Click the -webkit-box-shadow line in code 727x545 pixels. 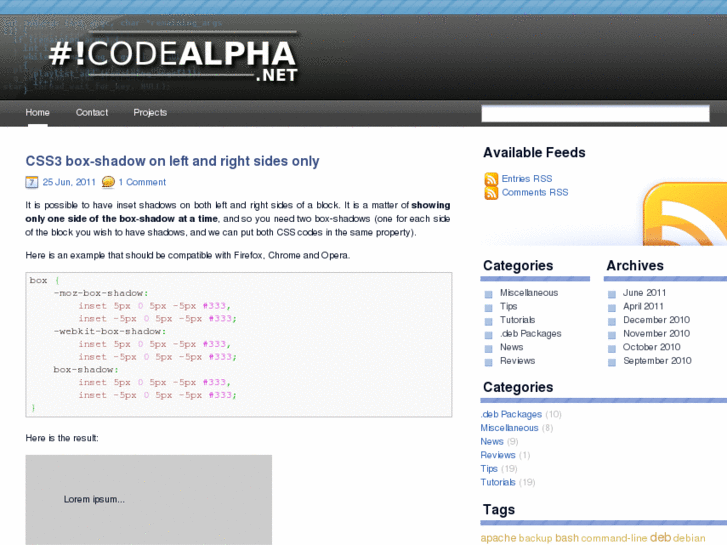pyautogui.click(x=110, y=331)
